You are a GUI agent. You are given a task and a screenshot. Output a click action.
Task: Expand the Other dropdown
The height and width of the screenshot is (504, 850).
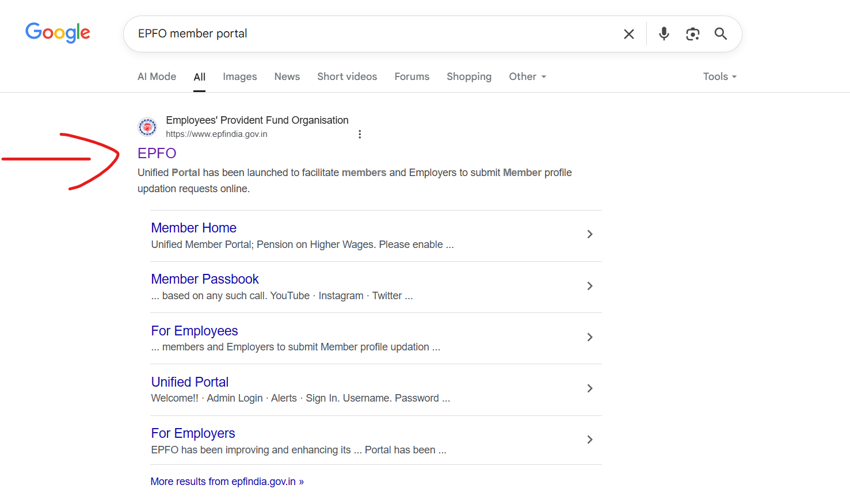[x=527, y=77]
